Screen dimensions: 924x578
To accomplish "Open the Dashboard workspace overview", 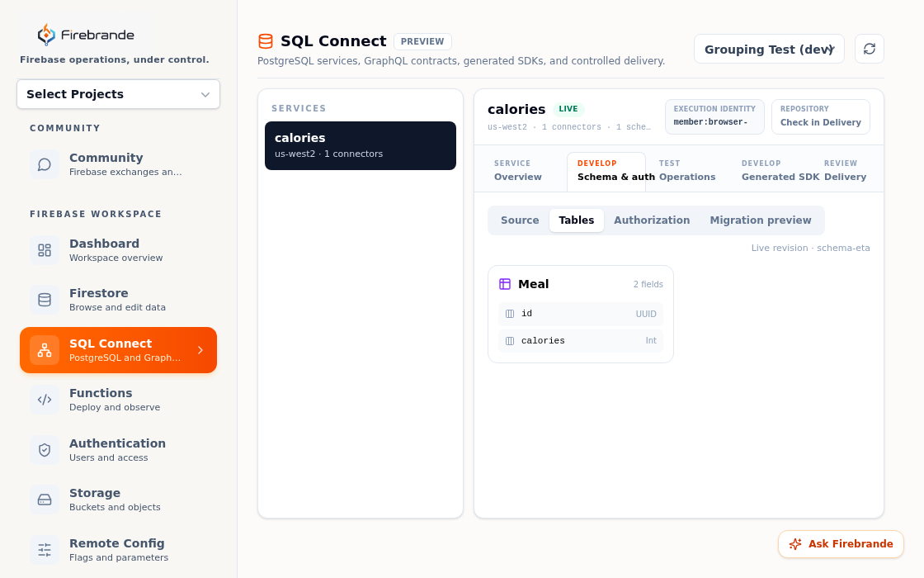I will coord(119,250).
